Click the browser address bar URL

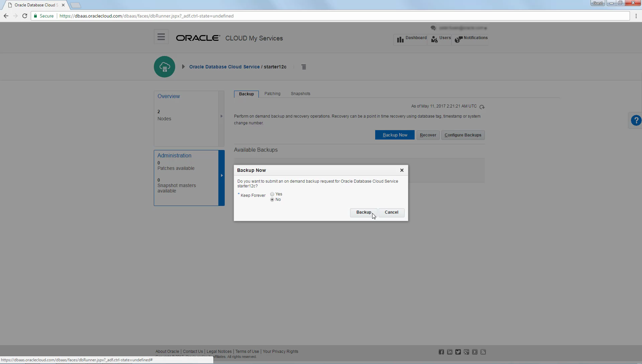[x=146, y=16]
